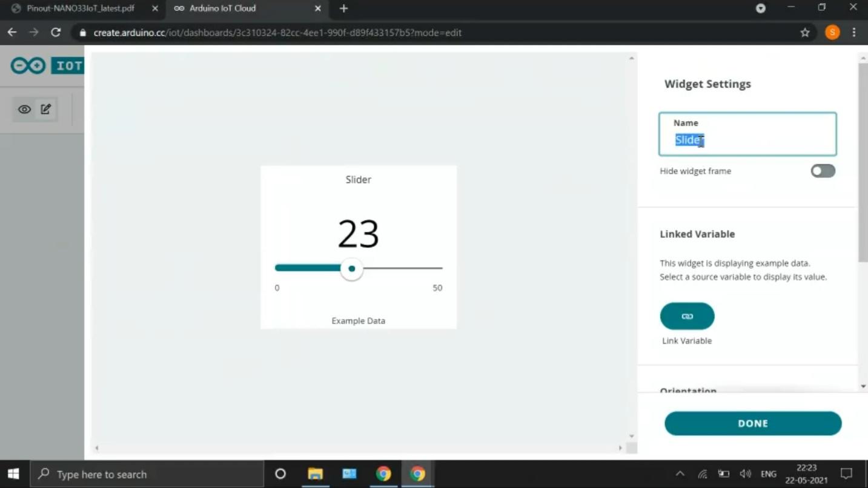Click the canvas horizontal scroll-left arrow
The width and height of the screenshot is (868, 488).
point(97,448)
